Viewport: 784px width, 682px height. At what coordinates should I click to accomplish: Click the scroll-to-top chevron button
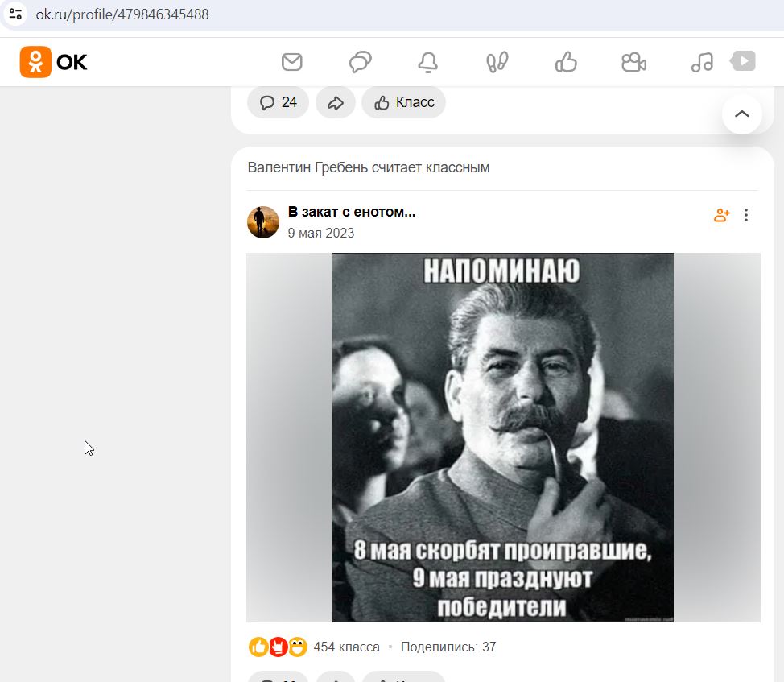742,114
